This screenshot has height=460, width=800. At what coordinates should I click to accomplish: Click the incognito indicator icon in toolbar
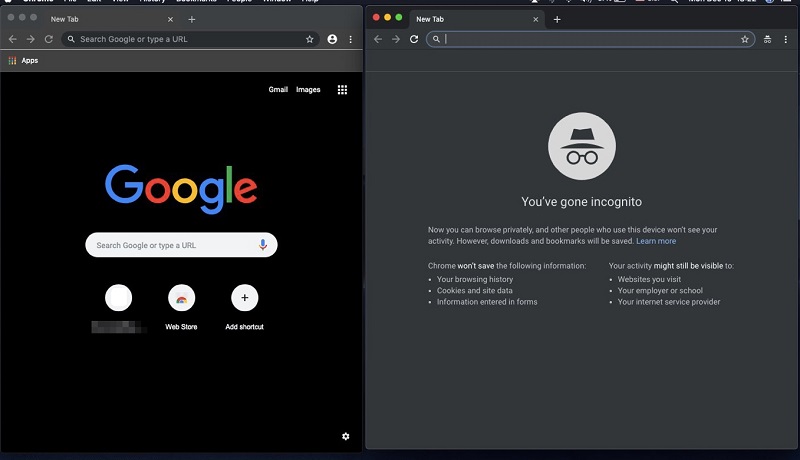(x=767, y=39)
